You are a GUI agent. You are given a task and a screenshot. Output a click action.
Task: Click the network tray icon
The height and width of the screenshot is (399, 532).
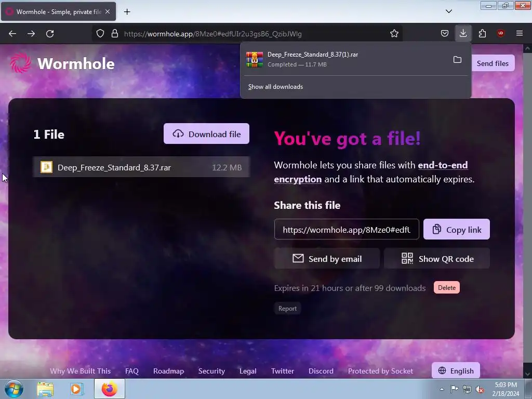467,389
